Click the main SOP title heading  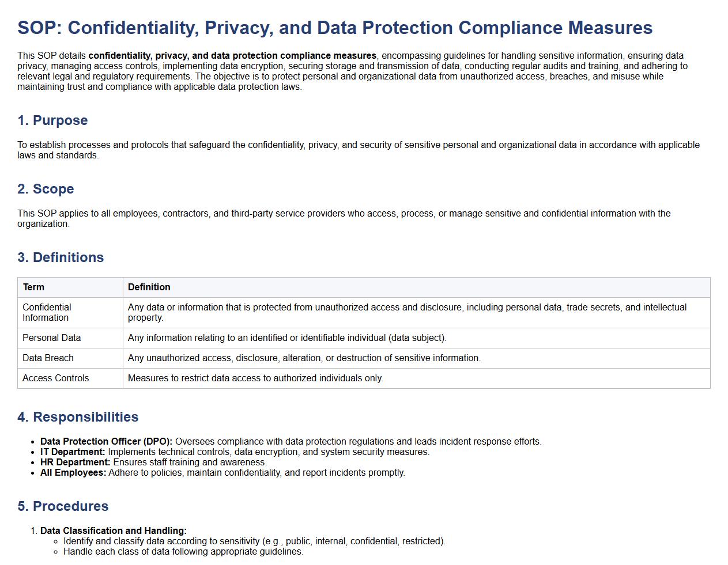coord(334,28)
